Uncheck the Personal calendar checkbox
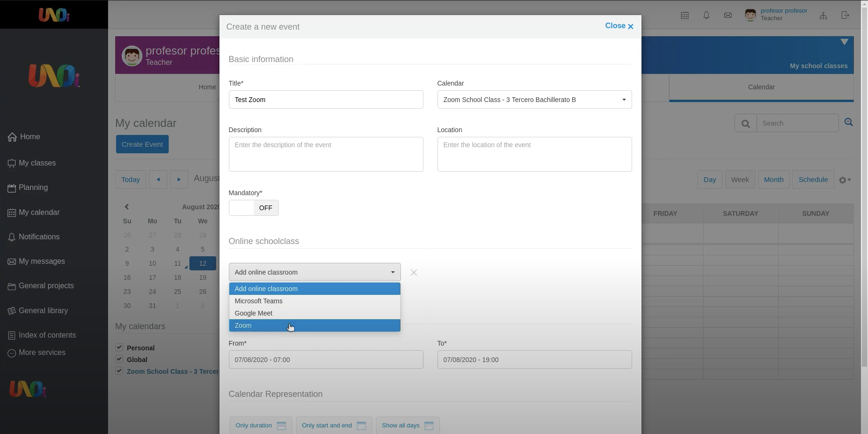The width and height of the screenshot is (868, 434). (x=119, y=347)
